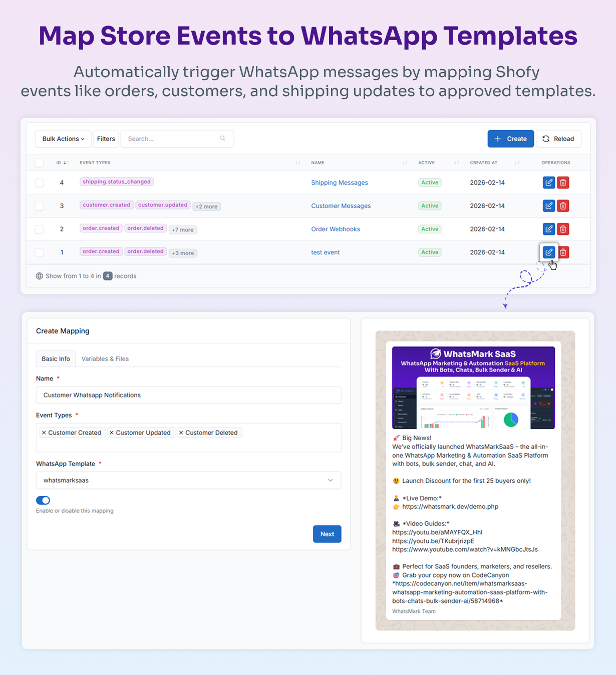Viewport: 616px width, 675px height.
Task: Select the Basic Info tab
Action: point(56,359)
